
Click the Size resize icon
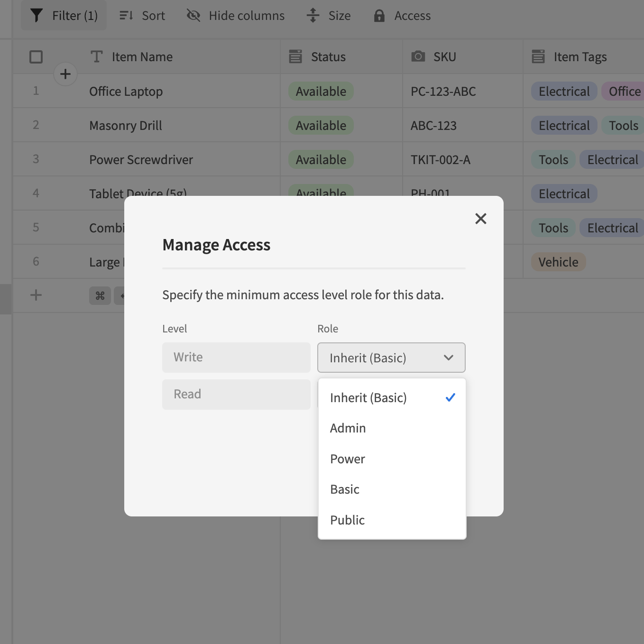(x=313, y=16)
